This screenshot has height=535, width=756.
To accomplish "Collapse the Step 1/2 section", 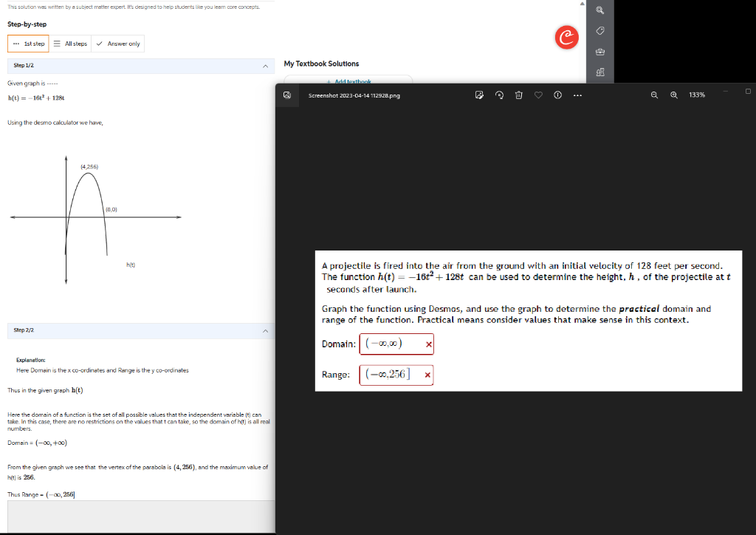I will pyautogui.click(x=265, y=65).
